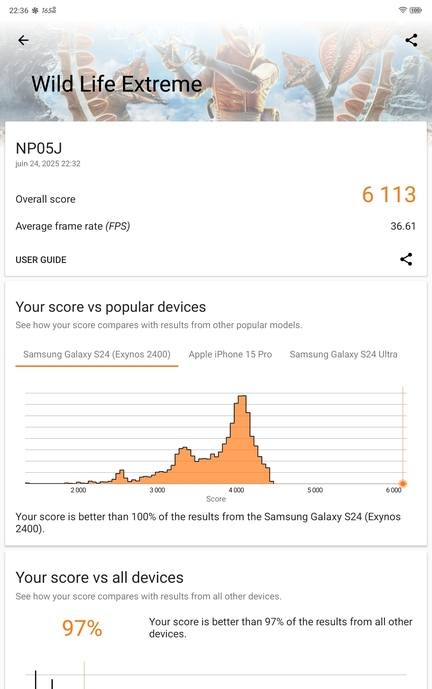The width and height of the screenshot is (432, 689).
Task: Tap the fan icon in the status bar
Action: (35, 10)
